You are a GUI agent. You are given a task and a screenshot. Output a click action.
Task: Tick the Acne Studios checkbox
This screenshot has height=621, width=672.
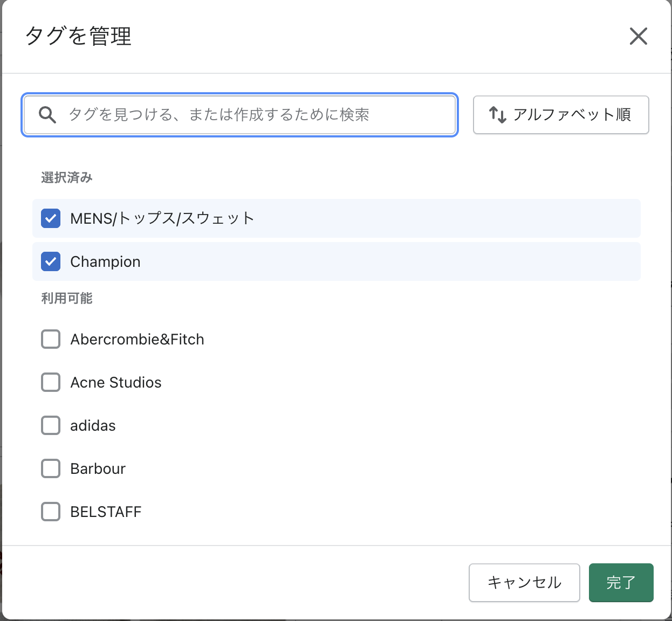click(51, 382)
